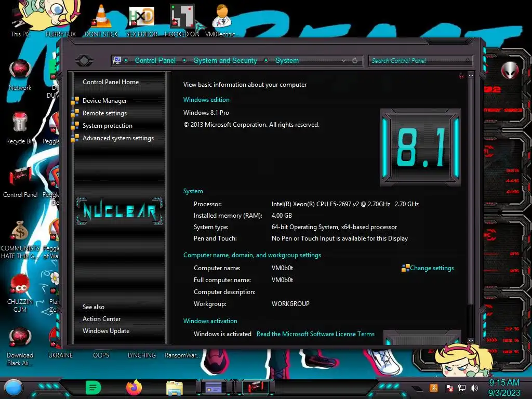532x399 pixels.
Task: Open File Explorer from the taskbar
Action: (x=175, y=388)
